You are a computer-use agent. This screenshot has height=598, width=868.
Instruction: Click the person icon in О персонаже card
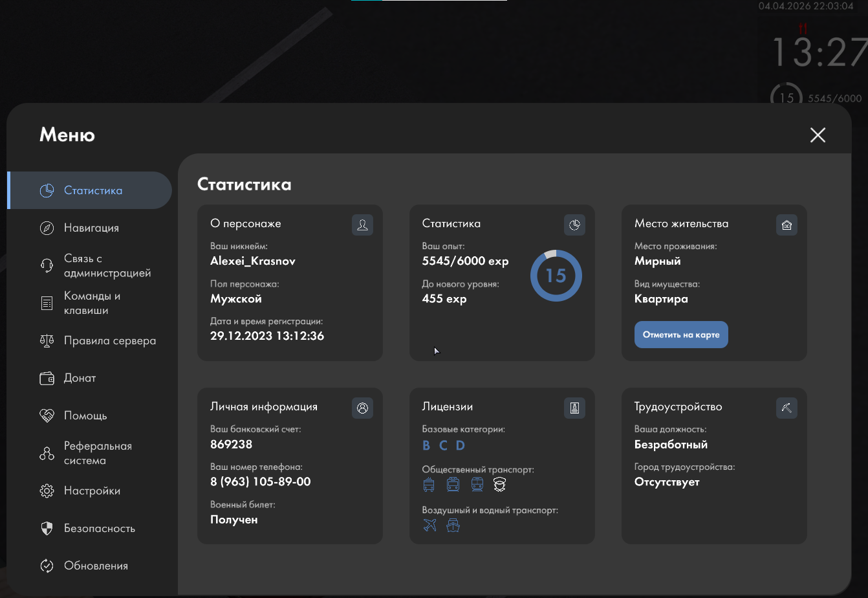click(x=362, y=225)
